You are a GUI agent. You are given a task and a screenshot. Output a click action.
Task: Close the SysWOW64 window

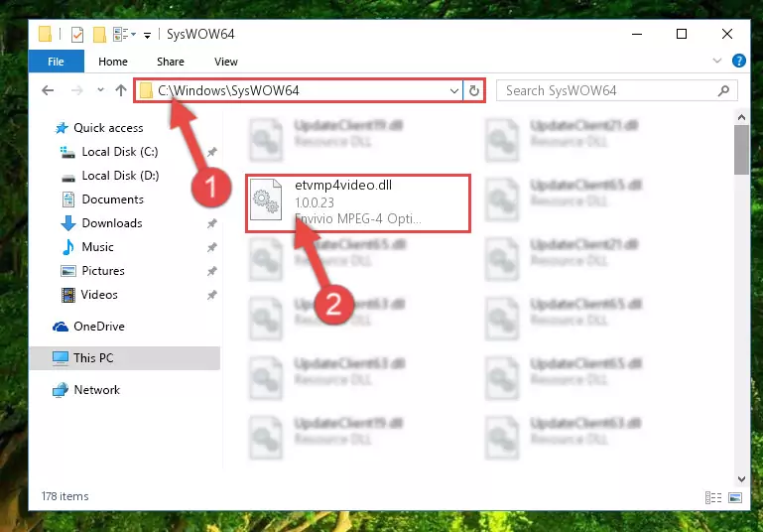click(727, 34)
